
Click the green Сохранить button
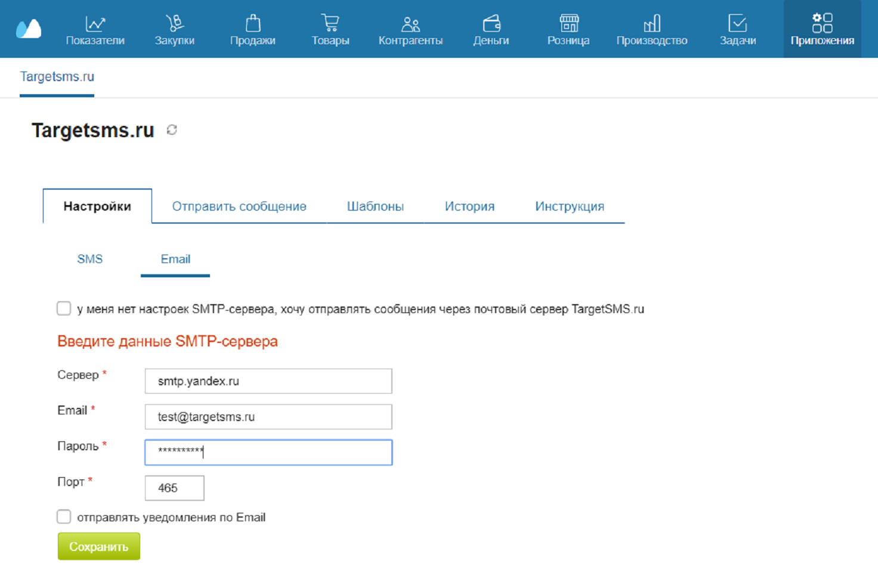[x=99, y=546]
